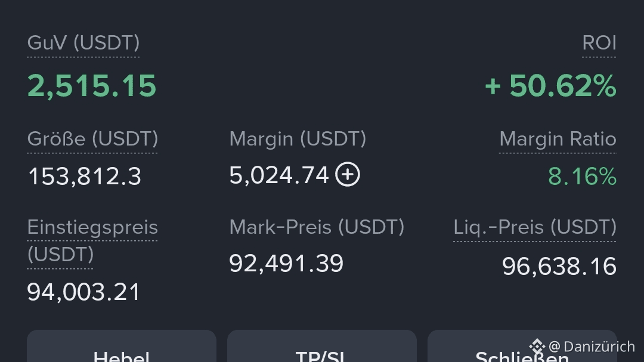Select the +50.62% ROI value
Screen dimensions: 644x362
[x=551, y=86]
